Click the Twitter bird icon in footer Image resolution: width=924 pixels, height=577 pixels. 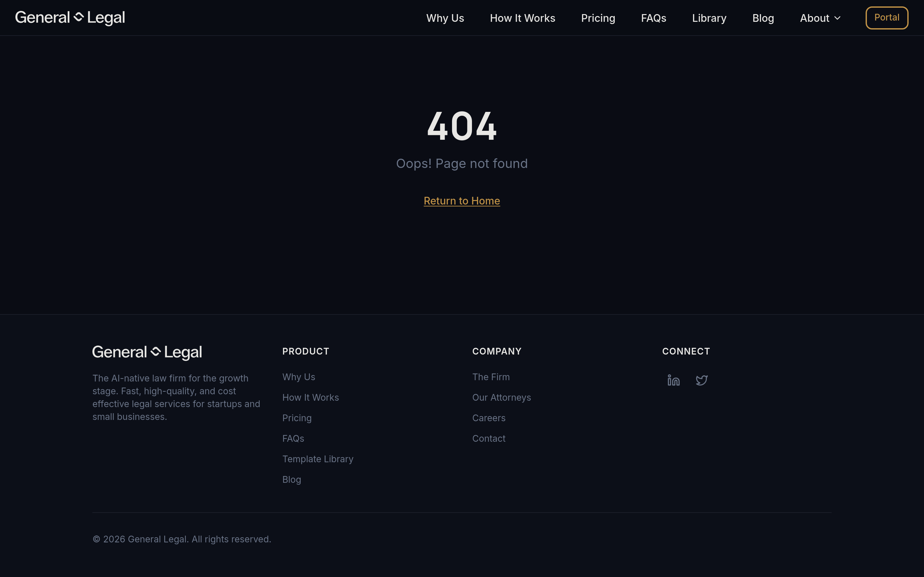tap(701, 380)
